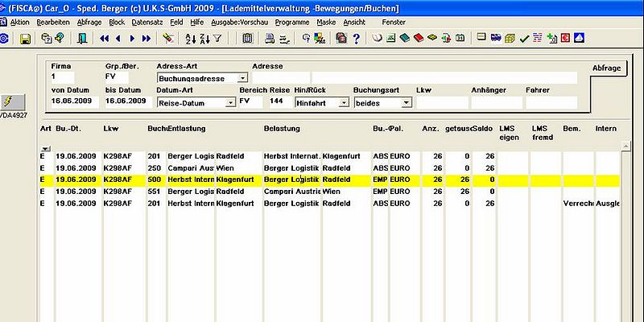Click the green Excel export icon
The height and width of the screenshot is (322, 644).
click(390, 38)
